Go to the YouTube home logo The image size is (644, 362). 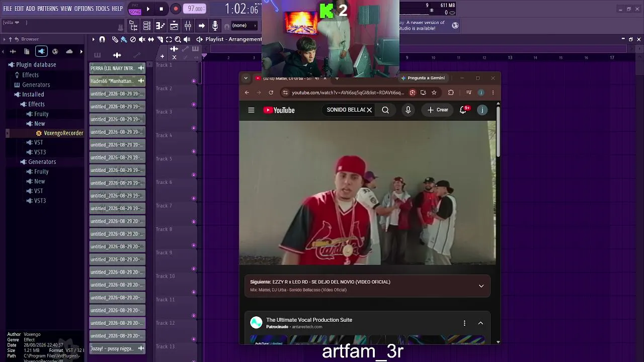coord(279,110)
